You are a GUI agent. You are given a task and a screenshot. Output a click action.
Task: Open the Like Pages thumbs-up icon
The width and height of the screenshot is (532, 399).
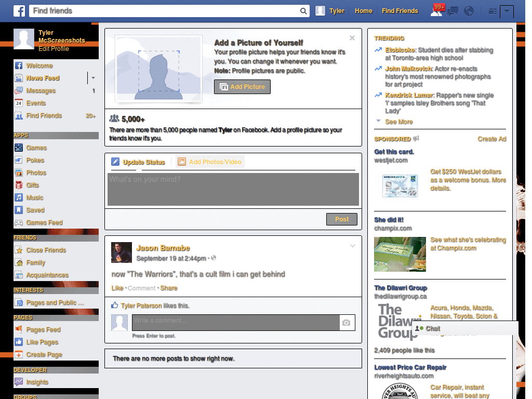click(x=19, y=342)
